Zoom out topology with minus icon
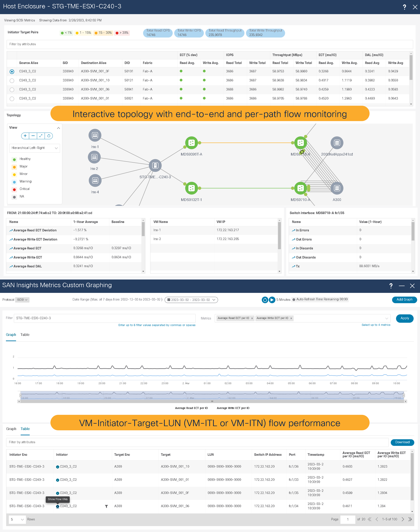 [x=33, y=136]
